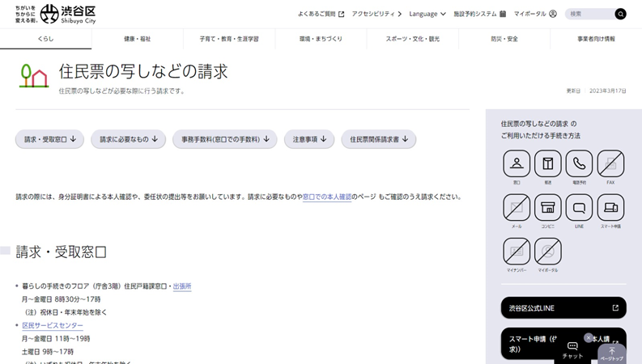Click the 渋谷区公式LINE button
Viewport: 642px width, 364px height.
pos(563,308)
